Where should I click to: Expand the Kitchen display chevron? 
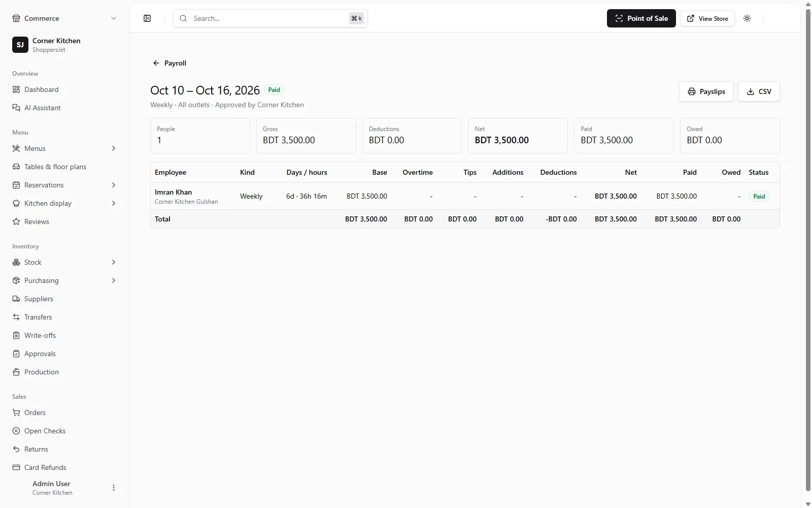114,203
